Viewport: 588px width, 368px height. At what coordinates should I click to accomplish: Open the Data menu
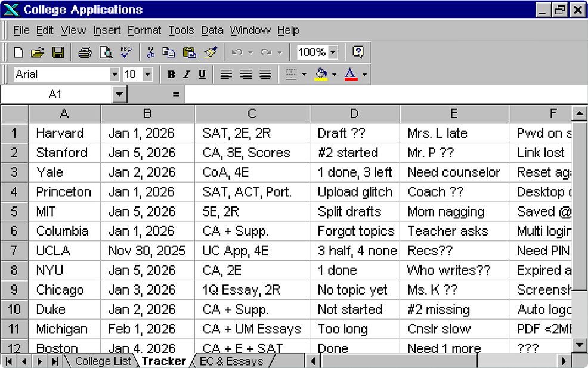(212, 30)
